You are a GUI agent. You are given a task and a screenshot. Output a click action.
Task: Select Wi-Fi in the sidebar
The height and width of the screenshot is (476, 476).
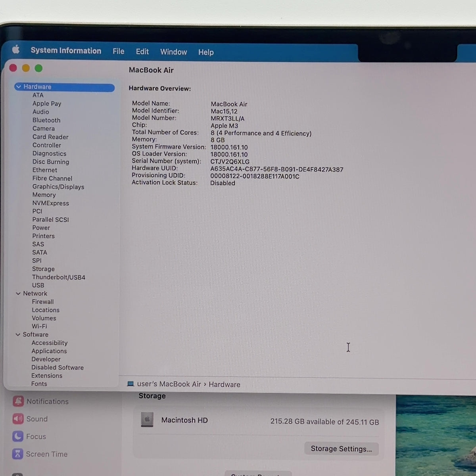pos(39,326)
